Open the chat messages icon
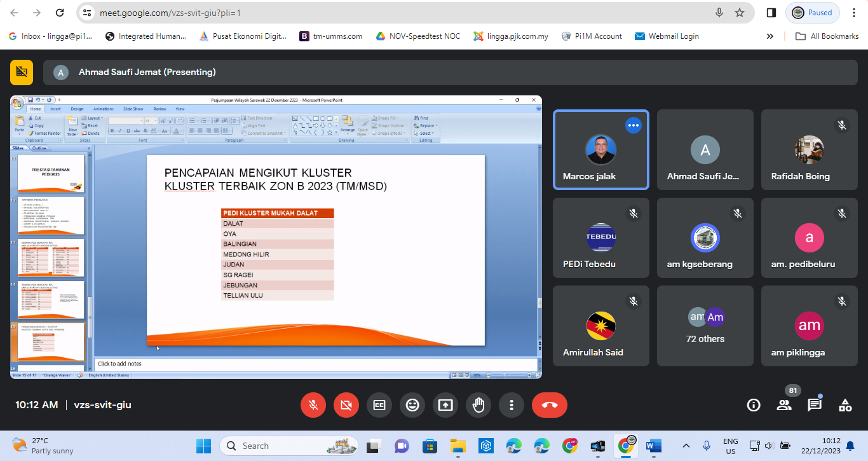The width and height of the screenshot is (868, 461). click(x=815, y=405)
